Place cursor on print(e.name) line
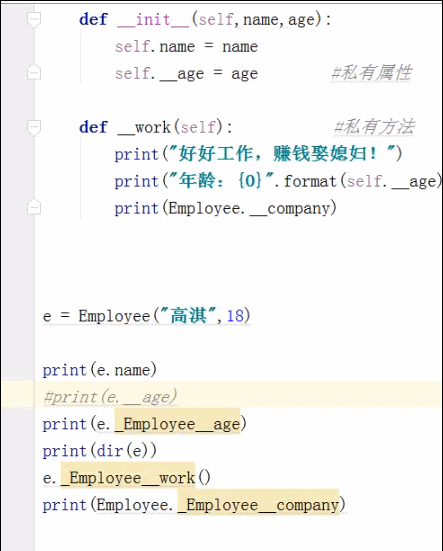This screenshot has width=443, height=551. pyautogui.click(x=99, y=370)
